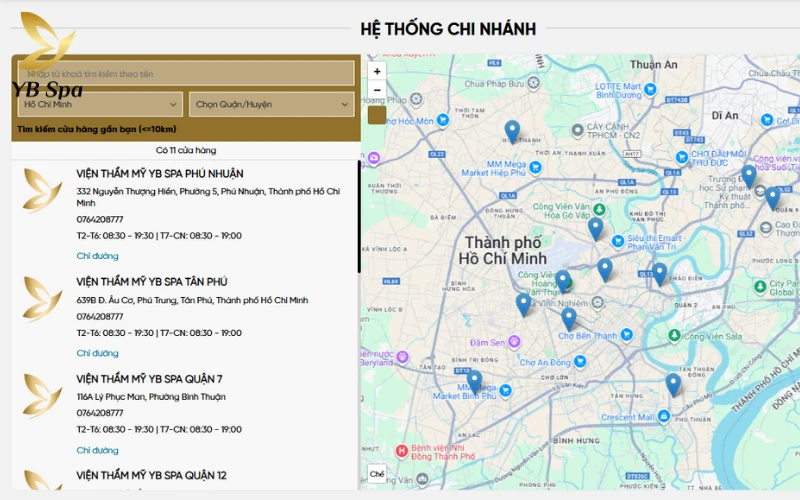Click the City Park Global marker

coord(760,287)
